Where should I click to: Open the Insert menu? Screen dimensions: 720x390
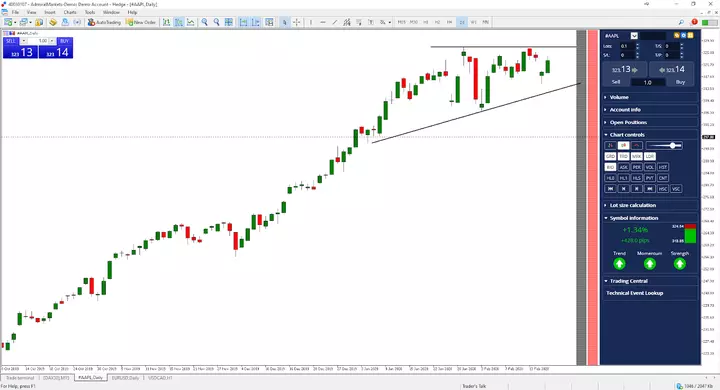(x=50, y=12)
